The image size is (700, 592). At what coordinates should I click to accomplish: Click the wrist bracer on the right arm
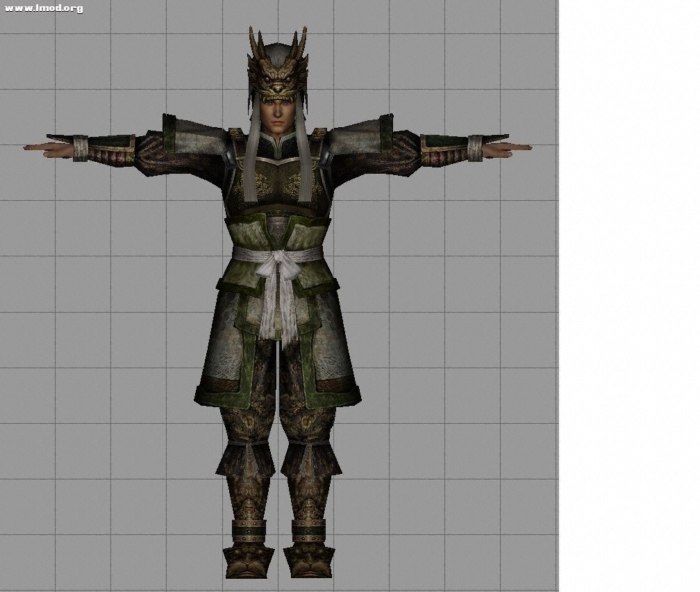[475, 148]
